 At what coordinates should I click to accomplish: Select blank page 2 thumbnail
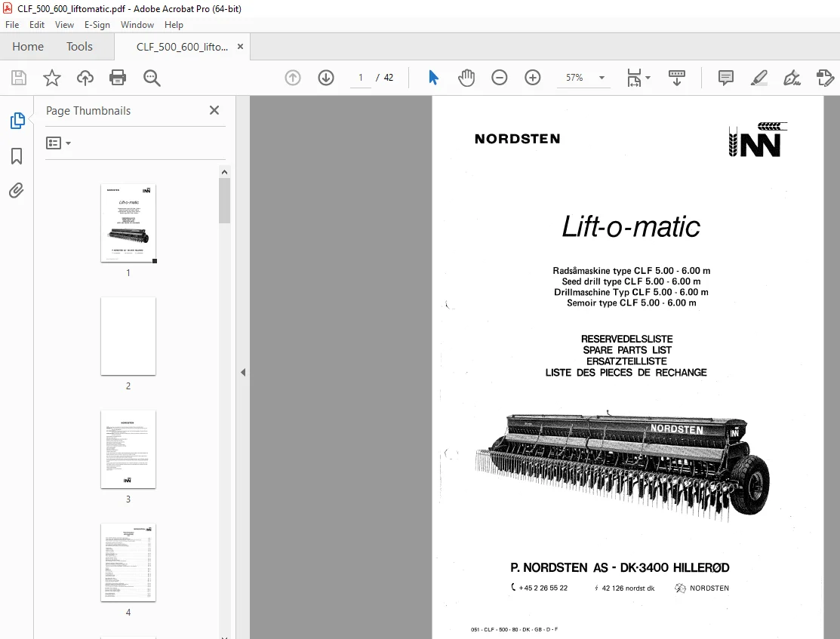pos(128,336)
